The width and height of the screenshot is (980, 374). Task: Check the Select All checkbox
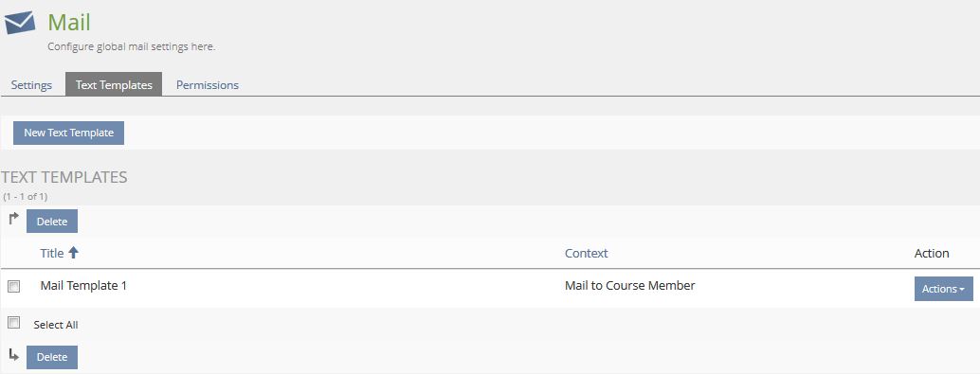click(14, 323)
